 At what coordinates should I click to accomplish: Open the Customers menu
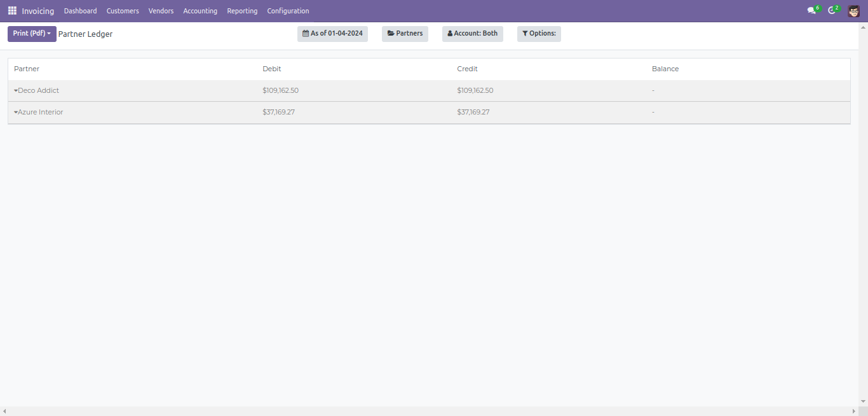tap(123, 11)
